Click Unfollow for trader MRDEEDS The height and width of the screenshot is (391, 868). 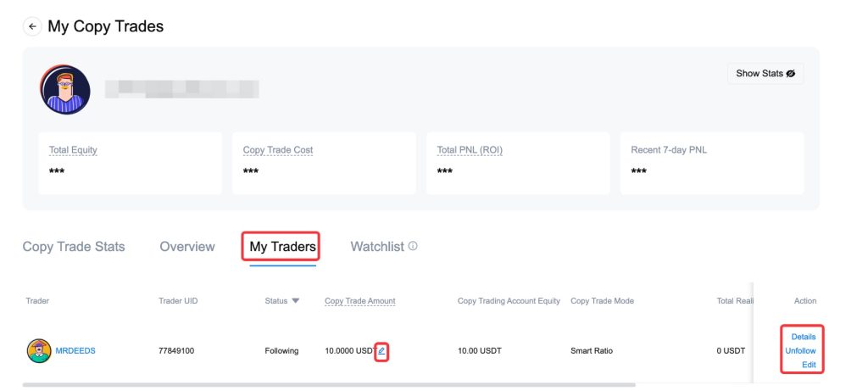(800, 350)
